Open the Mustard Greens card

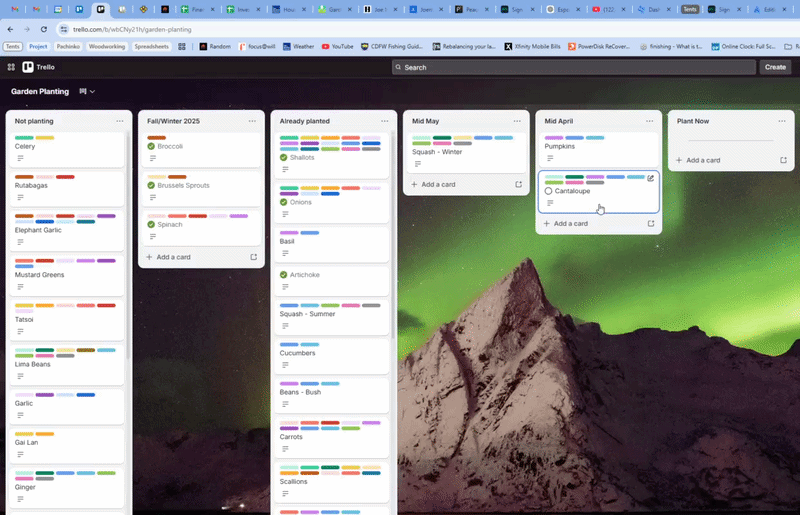(x=67, y=275)
